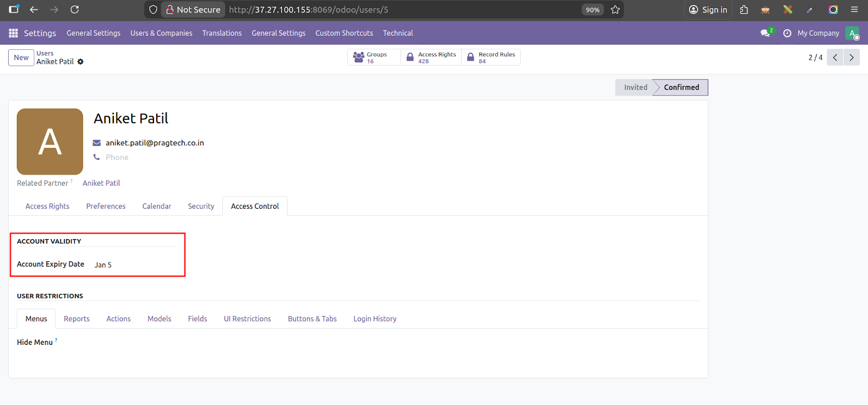Reload the browser page
This screenshot has height=405, width=868.
(75, 10)
